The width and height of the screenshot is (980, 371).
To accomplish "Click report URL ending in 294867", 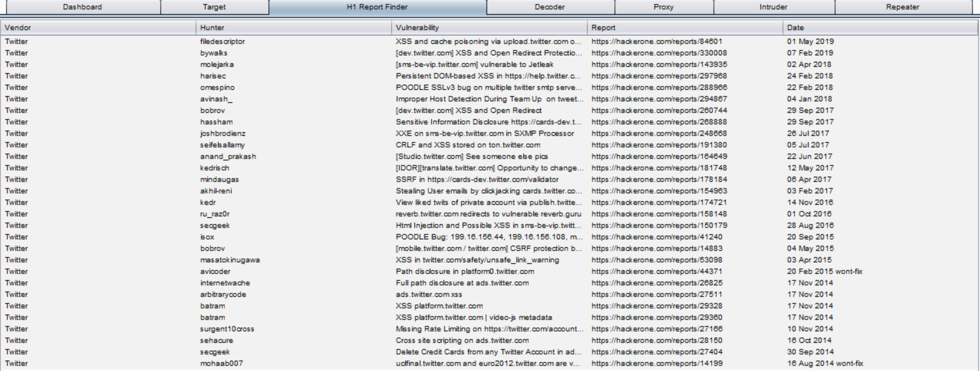I will coord(659,99).
